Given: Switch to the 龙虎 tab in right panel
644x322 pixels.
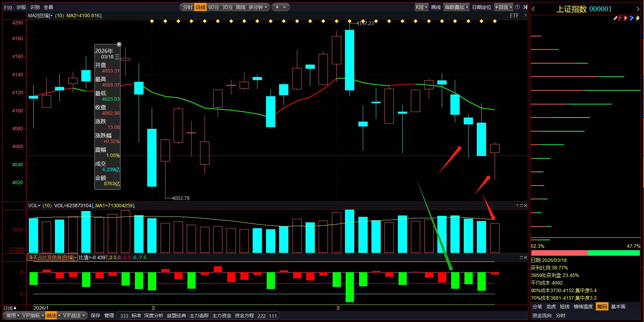Looking at the screenshot, I should [x=551, y=307].
